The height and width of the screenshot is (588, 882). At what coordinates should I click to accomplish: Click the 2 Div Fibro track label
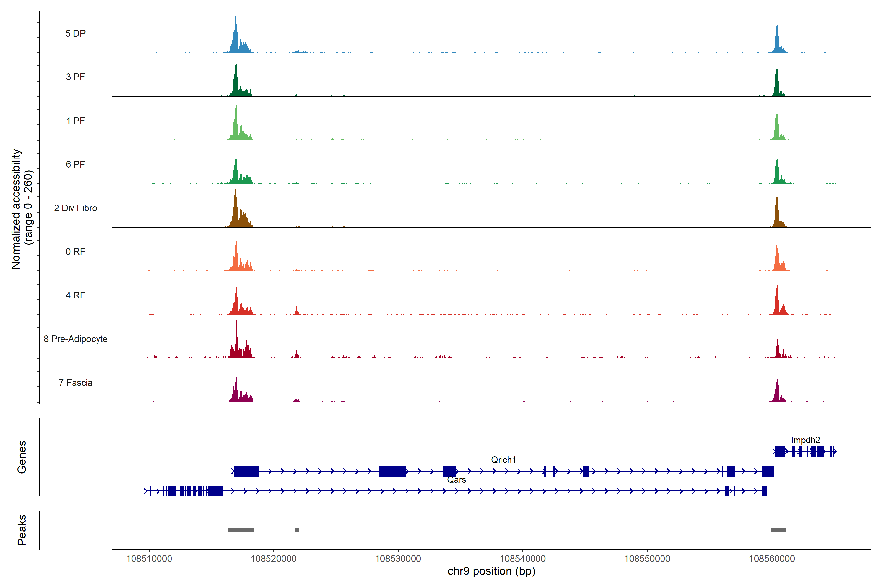point(75,208)
